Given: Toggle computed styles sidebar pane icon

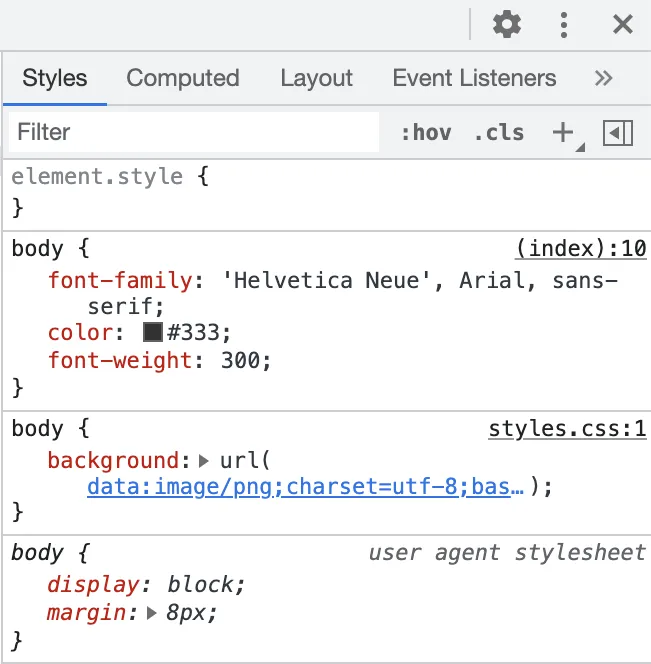Looking at the screenshot, I should [x=618, y=133].
